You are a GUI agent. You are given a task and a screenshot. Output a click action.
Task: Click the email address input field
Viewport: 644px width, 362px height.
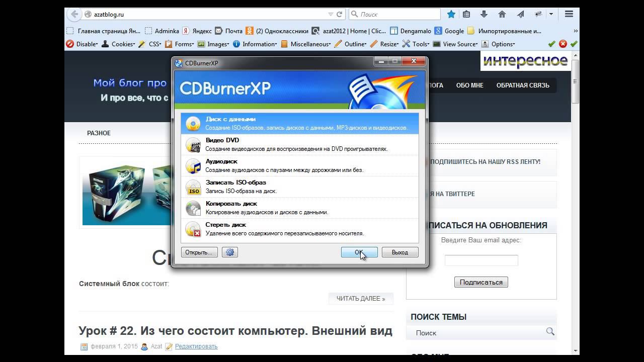[481, 260]
